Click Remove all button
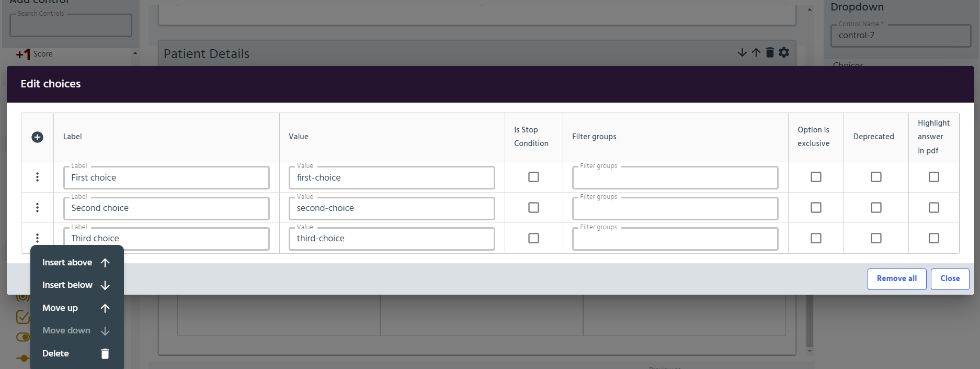980x369 pixels. pyautogui.click(x=897, y=279)
